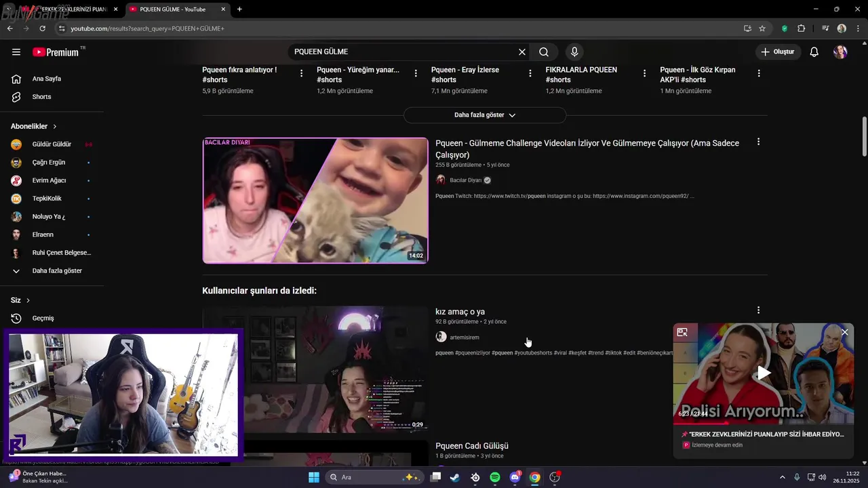
Task: Go back in Chrome
Action: (9, 28)
